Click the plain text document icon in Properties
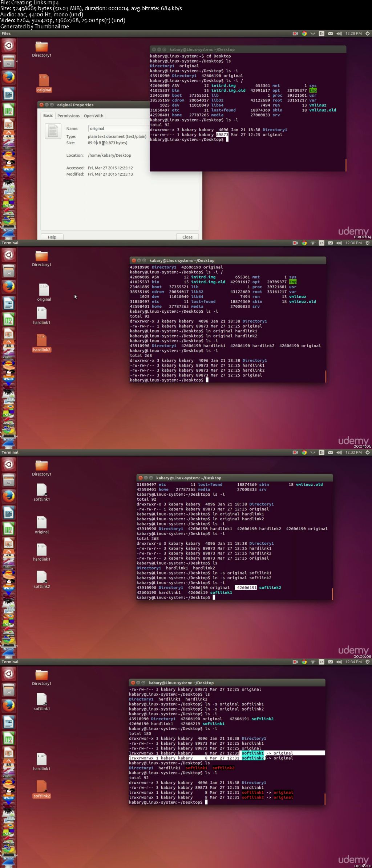Viewport: 372px width, 868px height. (53, 131)
